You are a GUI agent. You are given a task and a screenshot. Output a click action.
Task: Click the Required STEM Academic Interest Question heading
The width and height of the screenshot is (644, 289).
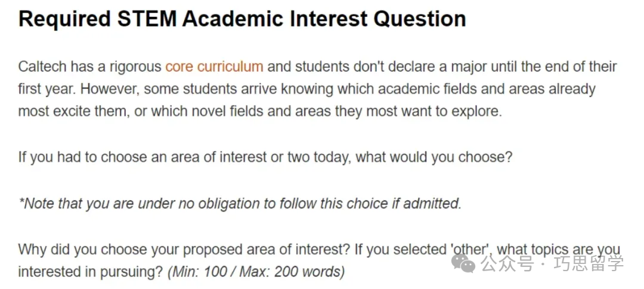[242, 19]
